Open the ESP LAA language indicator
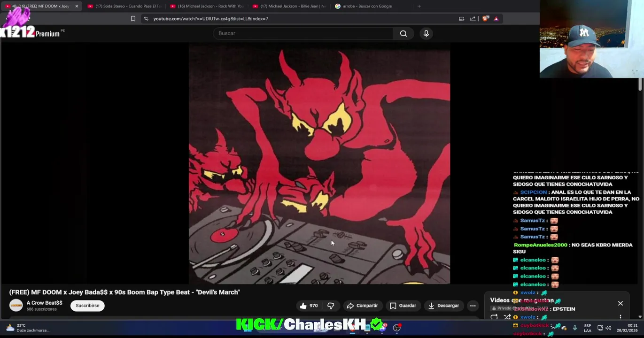644x338 pixels. pos(588,328)
